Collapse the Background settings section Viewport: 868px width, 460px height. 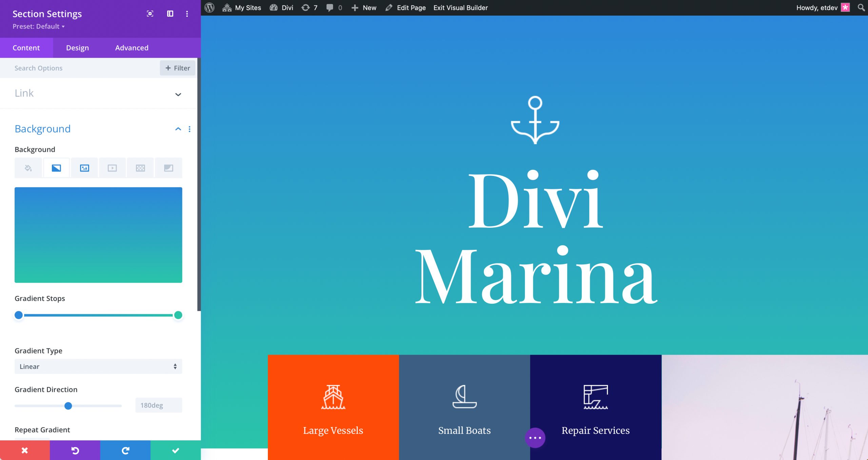pyautogui.click(x=178, y=129)
